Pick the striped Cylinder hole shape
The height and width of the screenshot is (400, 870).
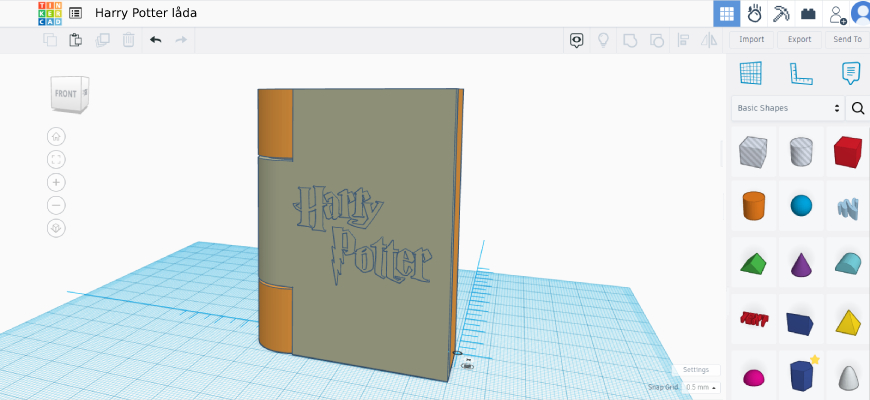click(x=801, y=152)
